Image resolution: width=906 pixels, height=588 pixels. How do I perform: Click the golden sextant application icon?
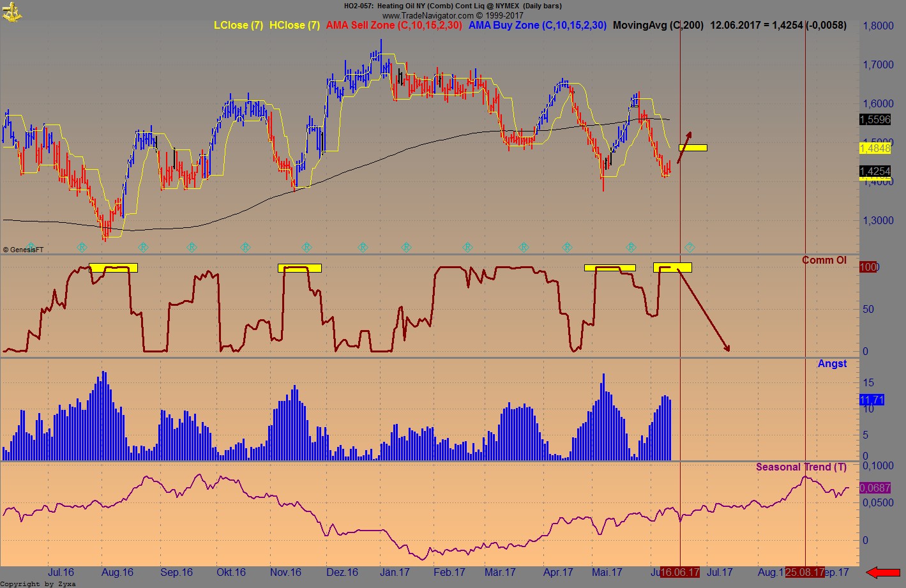click(13, 11)
